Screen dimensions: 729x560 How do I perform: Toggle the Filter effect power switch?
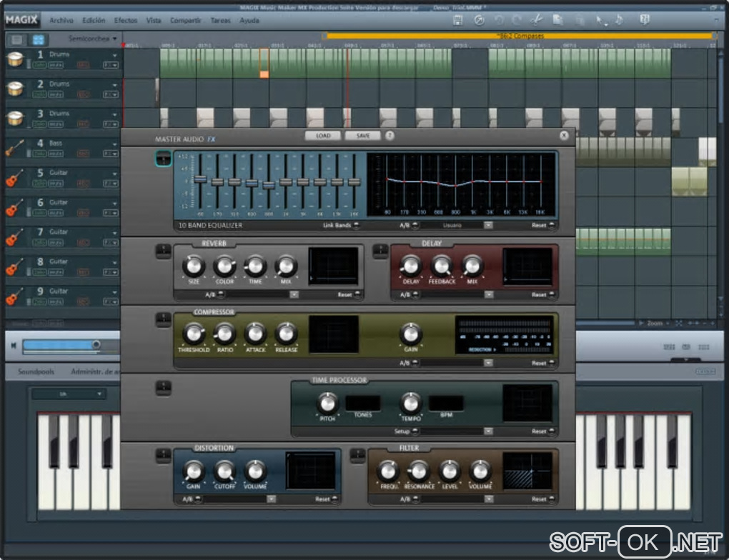[x=357, y=456]
